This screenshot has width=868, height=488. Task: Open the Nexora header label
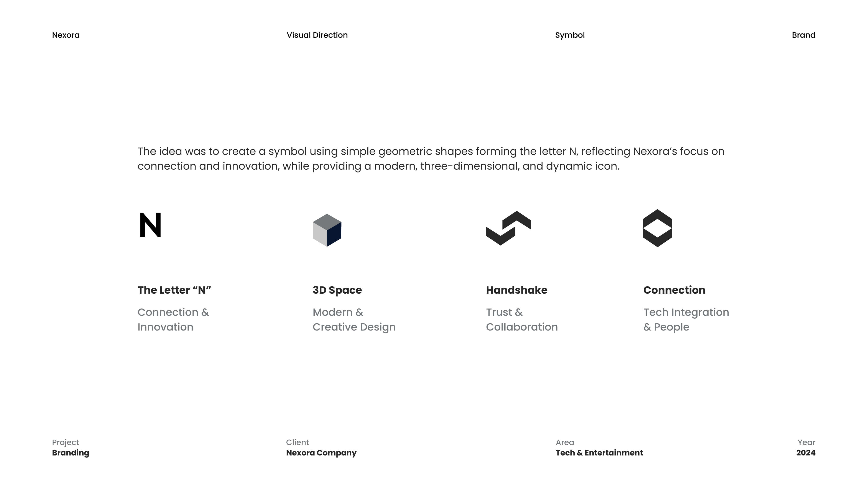66,35
